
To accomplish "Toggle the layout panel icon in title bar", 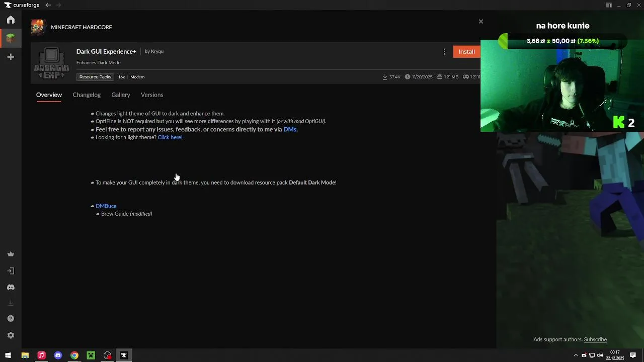I will (609, 5).
